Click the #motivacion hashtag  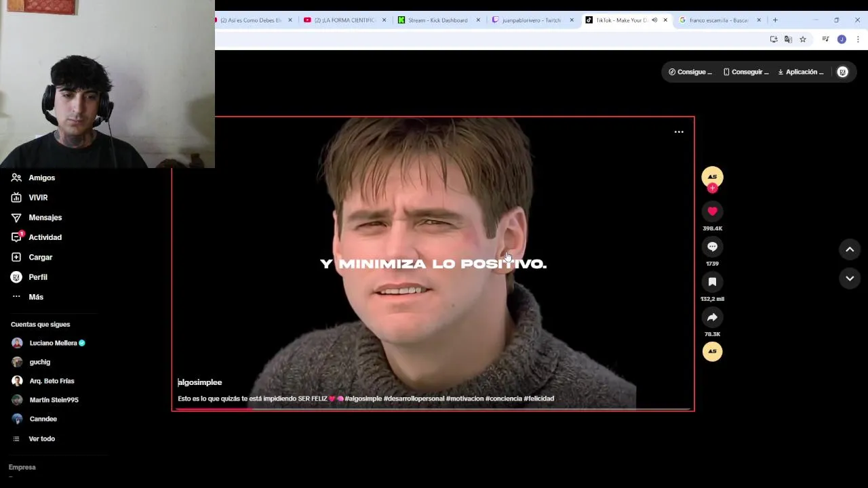pos(465,399)
